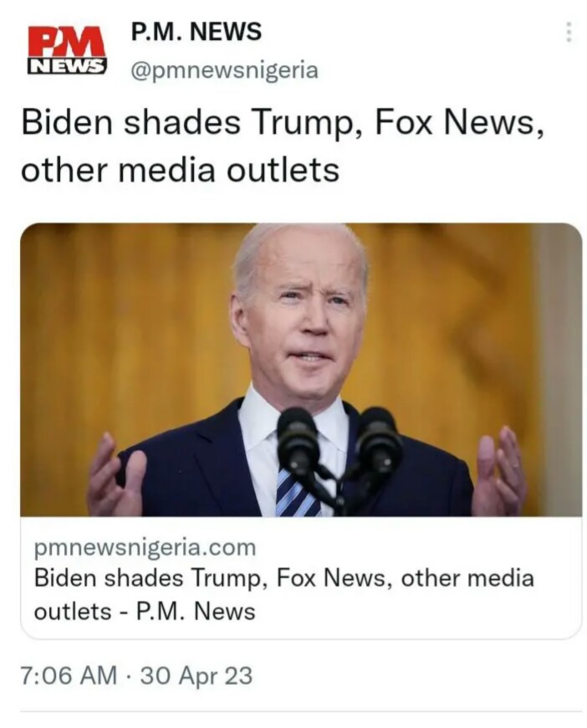Click the microphones in the preview photo

pos(339,456)
